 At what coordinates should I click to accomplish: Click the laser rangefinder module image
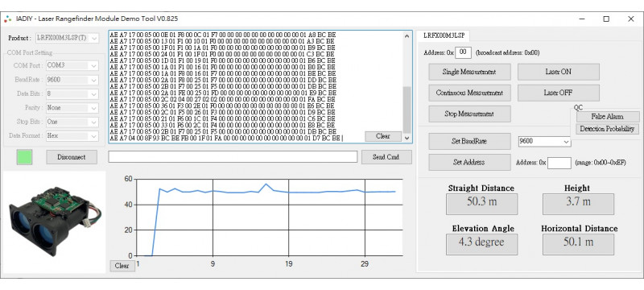(x=54, y=222)
